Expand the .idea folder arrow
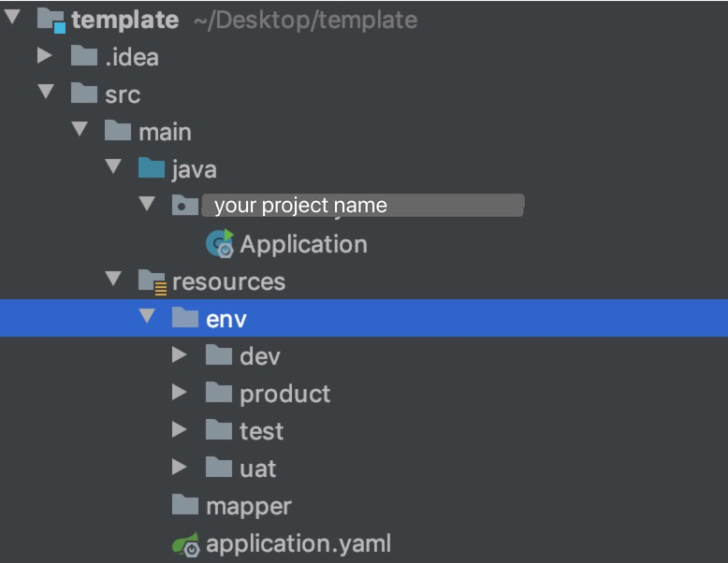This screenshot has width=728, height=563. tap(45, 57)
